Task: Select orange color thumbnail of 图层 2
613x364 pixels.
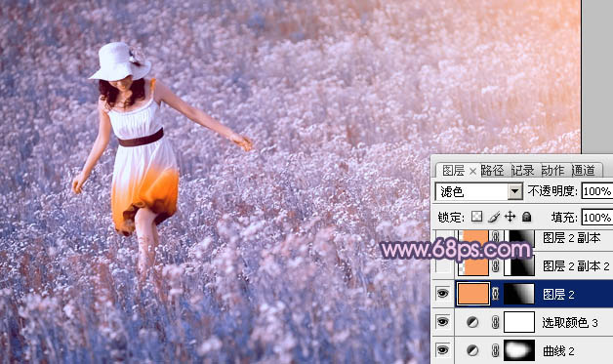Action: click(473, 294)
